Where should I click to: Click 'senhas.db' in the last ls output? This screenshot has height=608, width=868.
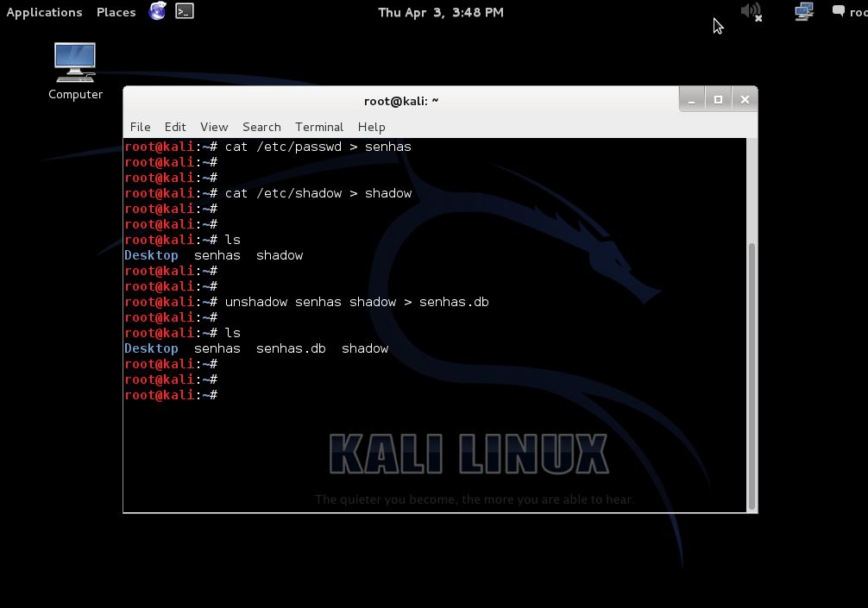(x=291, y=348)
